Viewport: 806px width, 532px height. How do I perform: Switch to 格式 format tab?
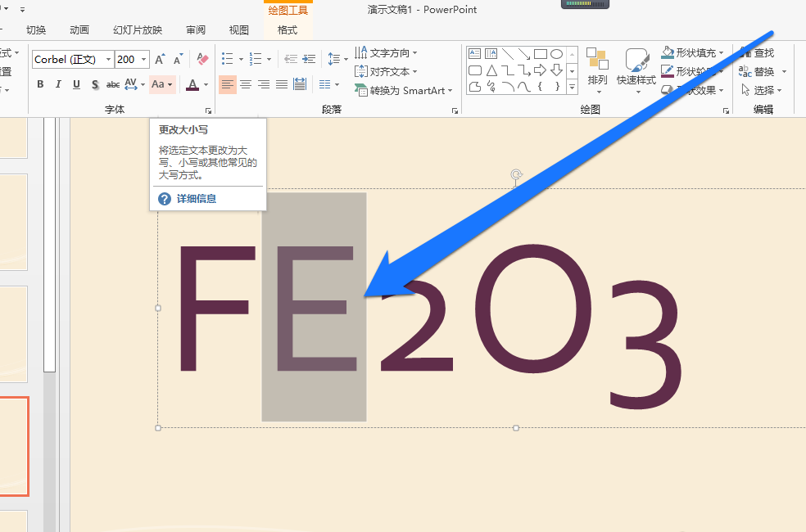[x=288, y=30]
